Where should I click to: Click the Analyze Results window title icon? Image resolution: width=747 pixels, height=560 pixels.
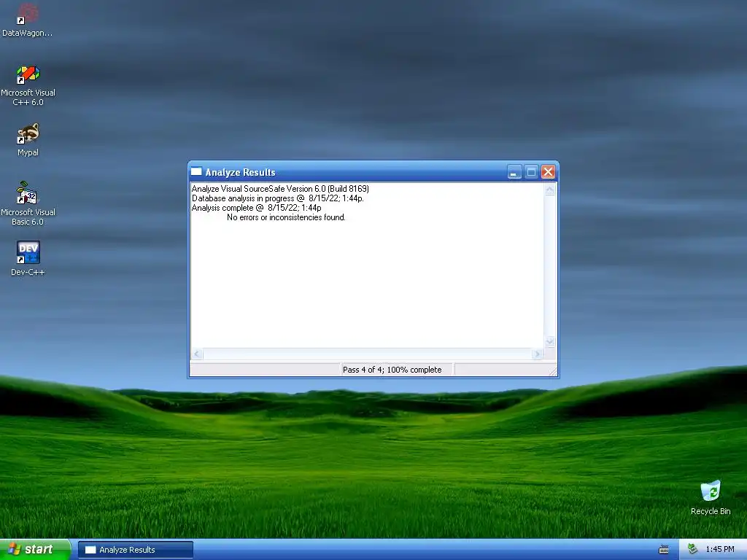pos(196,172)
